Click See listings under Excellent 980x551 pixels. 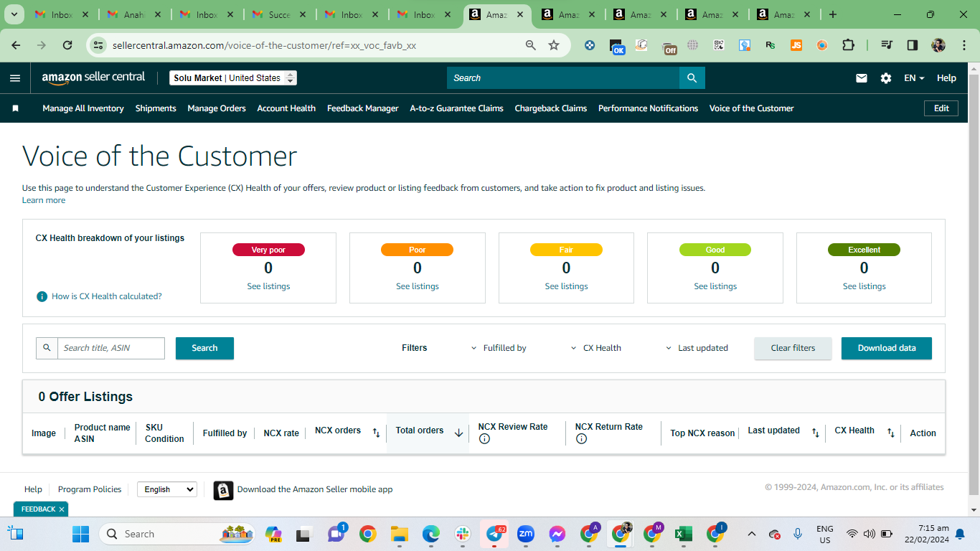(864, 286)
